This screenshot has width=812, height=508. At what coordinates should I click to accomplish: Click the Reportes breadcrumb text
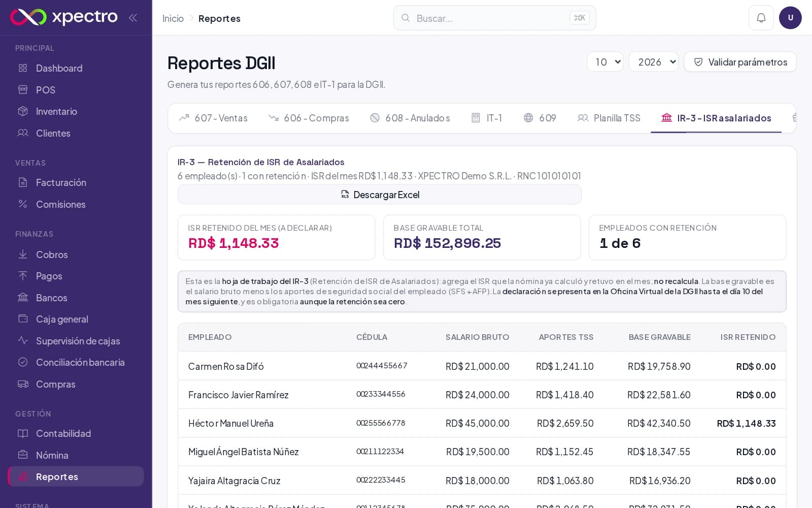pos(219,18)
